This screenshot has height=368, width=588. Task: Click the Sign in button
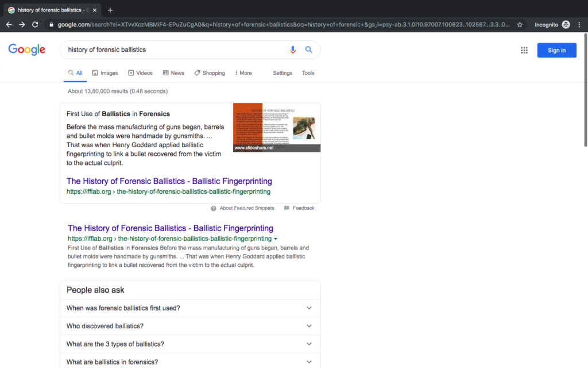tap(556, 51)
